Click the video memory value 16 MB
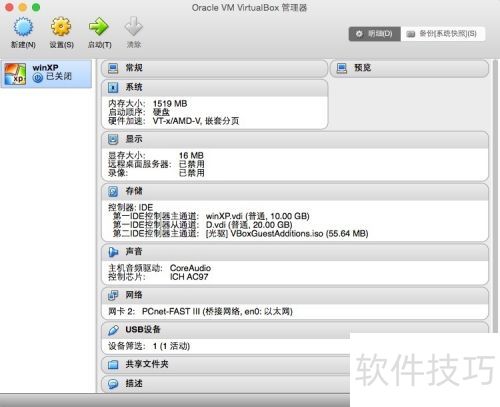Screen dimensions: 500x407 pyautogui.click(x=191, y=156)
